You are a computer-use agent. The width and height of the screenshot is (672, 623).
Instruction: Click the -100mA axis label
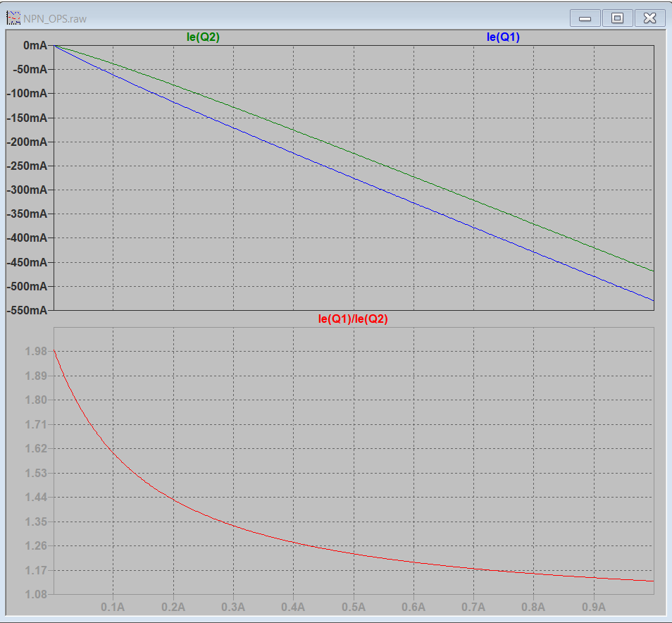[x=27, y=93]
